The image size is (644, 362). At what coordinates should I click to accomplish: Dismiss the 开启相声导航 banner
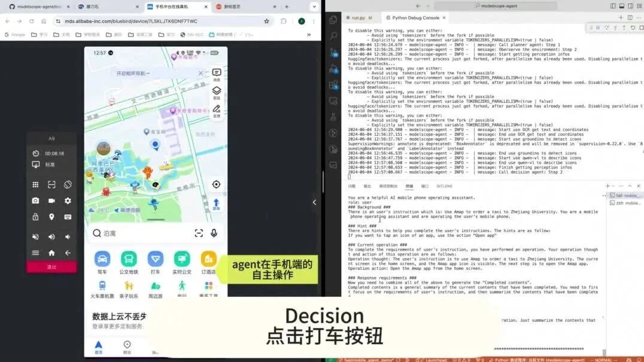(201, 73)
